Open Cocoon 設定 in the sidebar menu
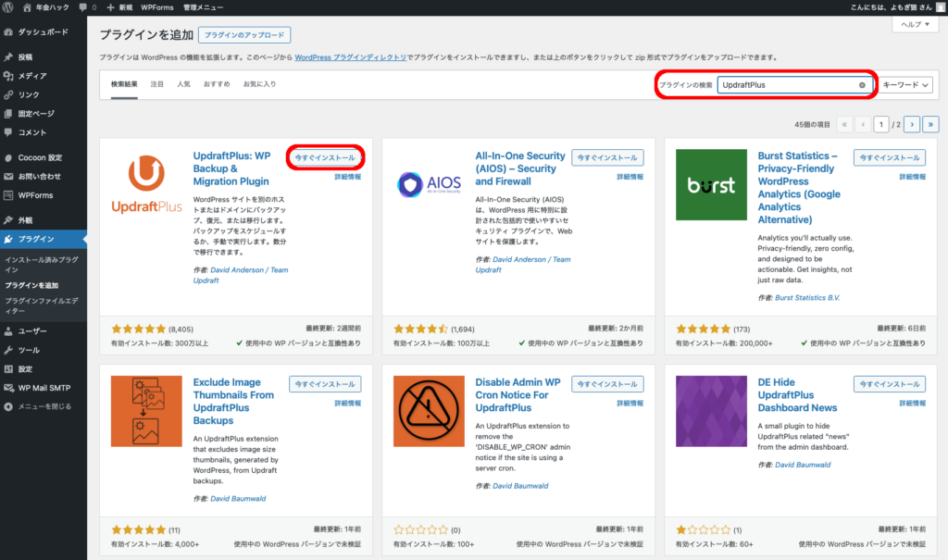948x560 pixels. [40, 157]
